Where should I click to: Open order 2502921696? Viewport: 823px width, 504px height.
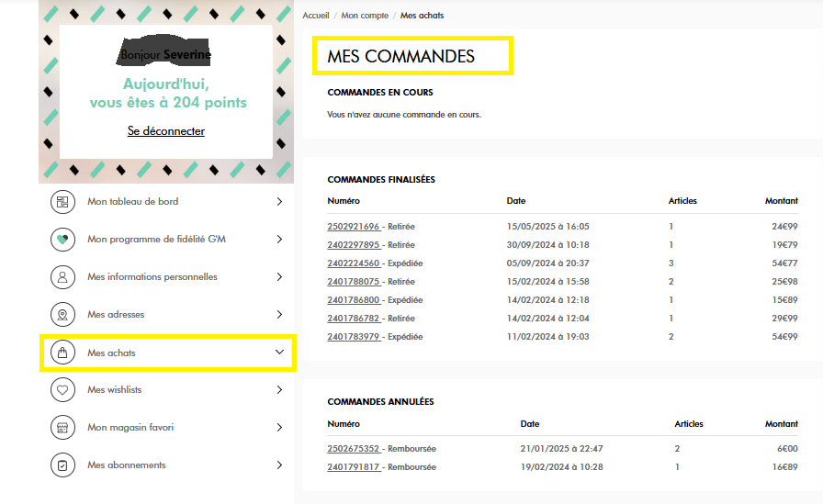tap(354, 227)
